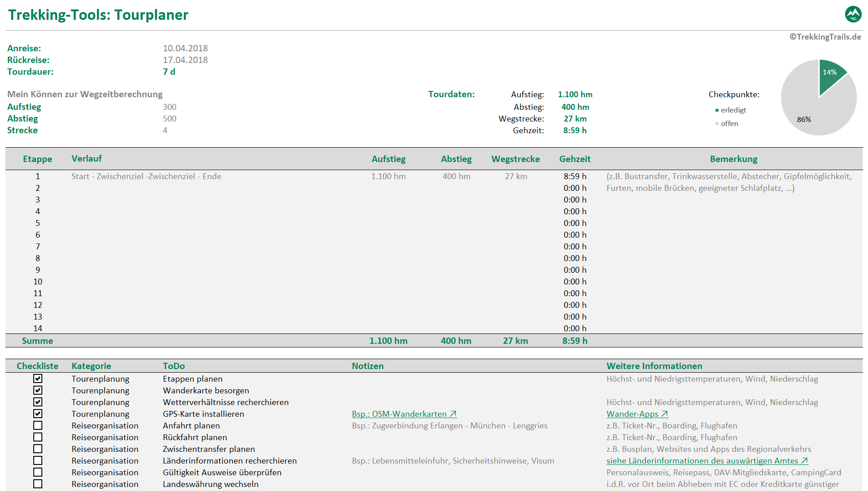Open the Länderinformationen des auswärtigen Amtes link
Screen dimensions: 868x491
coord(706,461)
